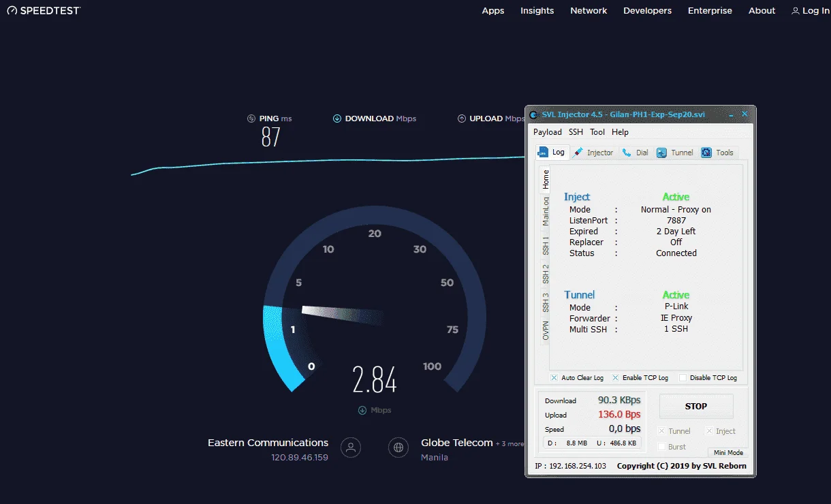Image resolution: width=831 pixels, height=504 pixels.
Task: Toggle the Tunnel checkbox under STOP
Action: (661, 431)
